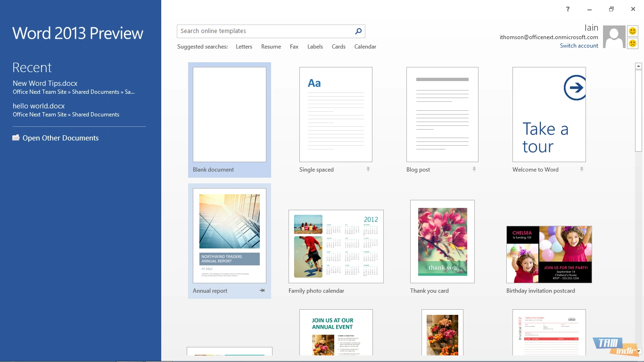Choose the Family photo calendar template
Viewport: 644px width, 362px height.
[336, 247]
